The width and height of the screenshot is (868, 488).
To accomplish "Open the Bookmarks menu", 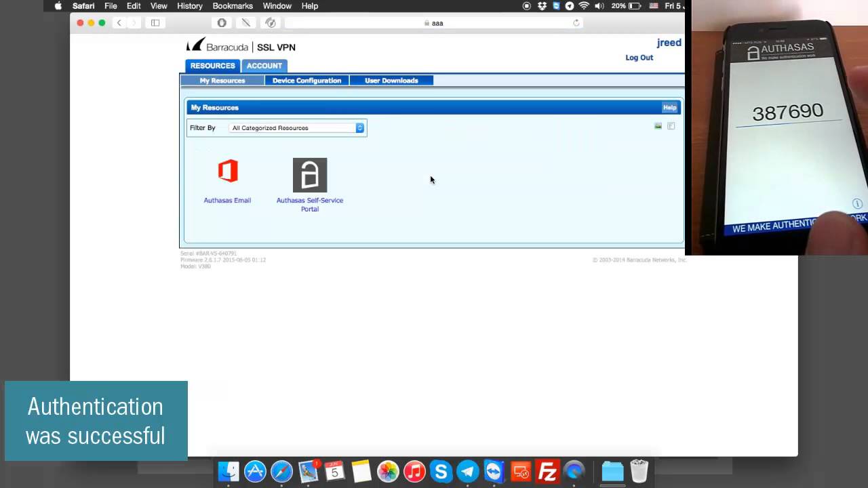I will click(233, 6).
